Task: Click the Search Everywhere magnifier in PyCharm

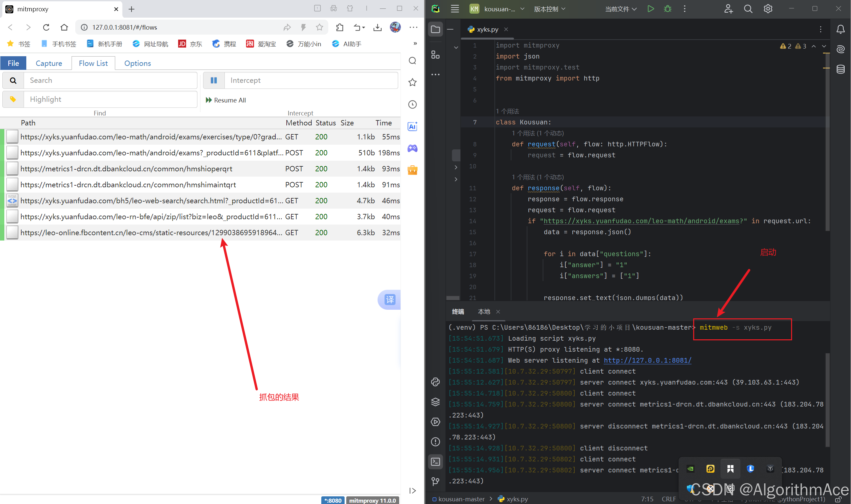Action: (748, 9)
